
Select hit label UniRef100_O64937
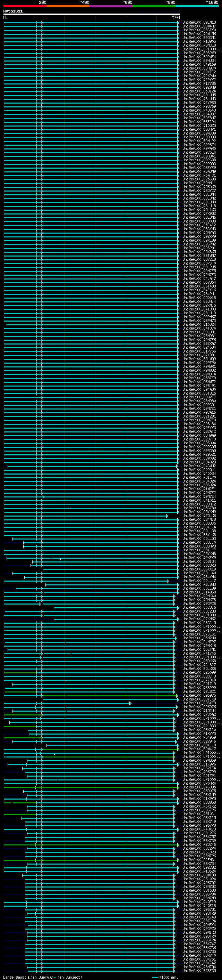(199, 114)
